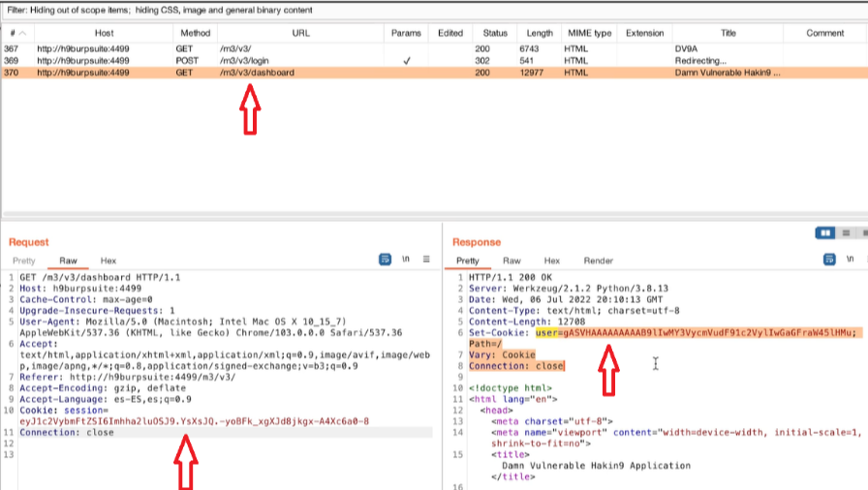Open the Request Pretty tab
Image resolution: width=868 pixels, height=490 pixels.
pos(24,260)
